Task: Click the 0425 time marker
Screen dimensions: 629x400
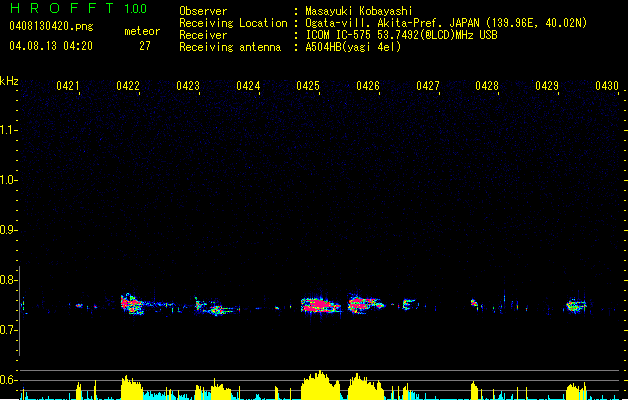Action: (x=308, y=86)
